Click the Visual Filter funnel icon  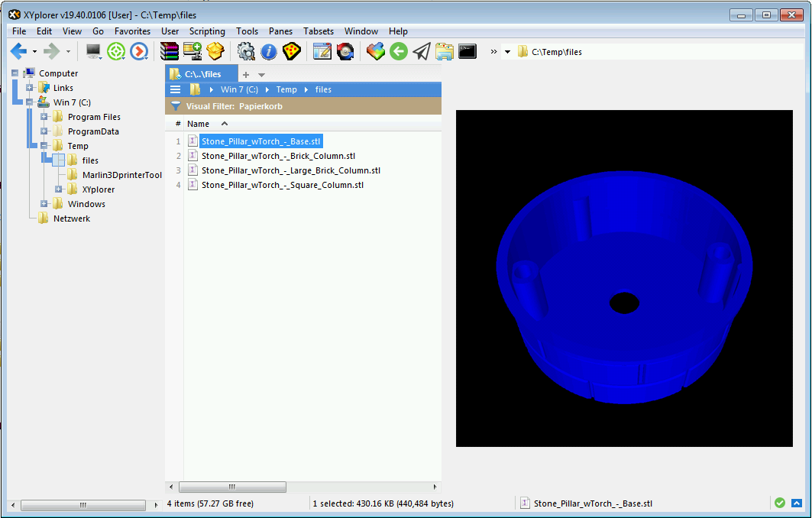tap(176, 106)
